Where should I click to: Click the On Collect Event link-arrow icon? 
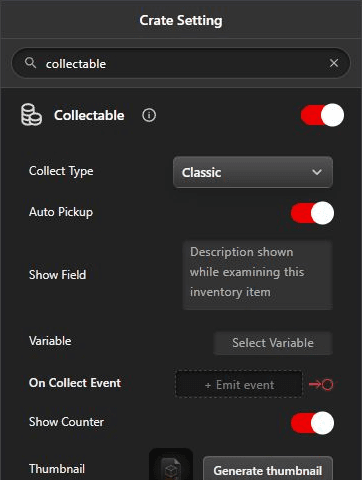(x=321, y=385)
